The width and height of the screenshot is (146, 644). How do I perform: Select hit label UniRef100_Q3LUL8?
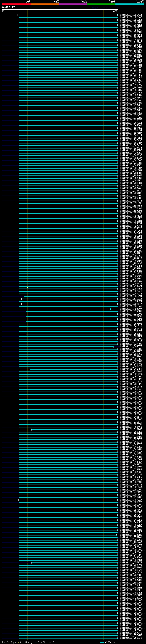131,77
